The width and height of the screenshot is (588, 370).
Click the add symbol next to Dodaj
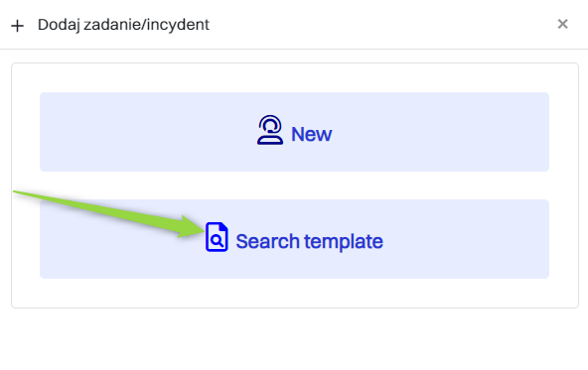point(17,26)
